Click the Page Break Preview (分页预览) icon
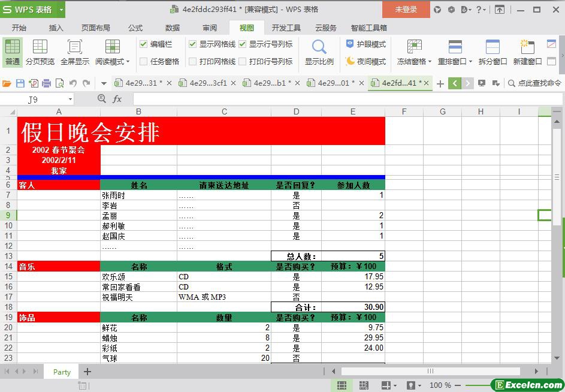 [40, 47]
